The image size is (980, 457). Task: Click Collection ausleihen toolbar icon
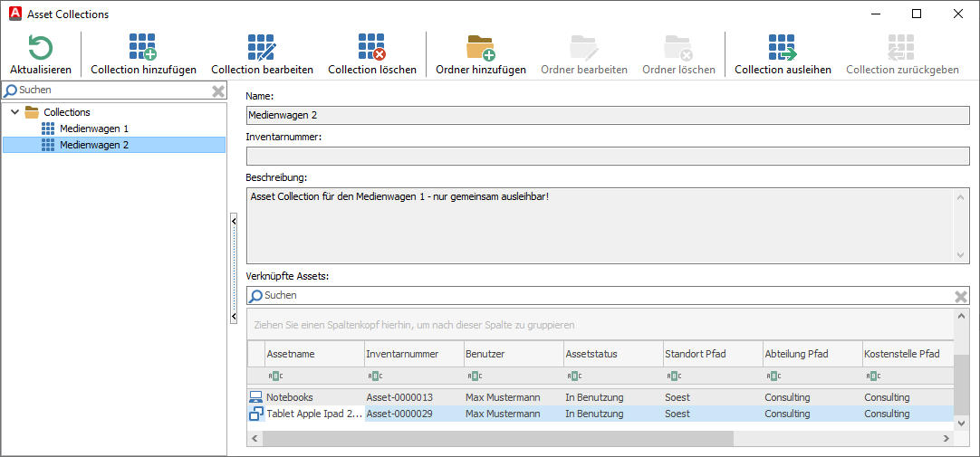pos(782,48)
